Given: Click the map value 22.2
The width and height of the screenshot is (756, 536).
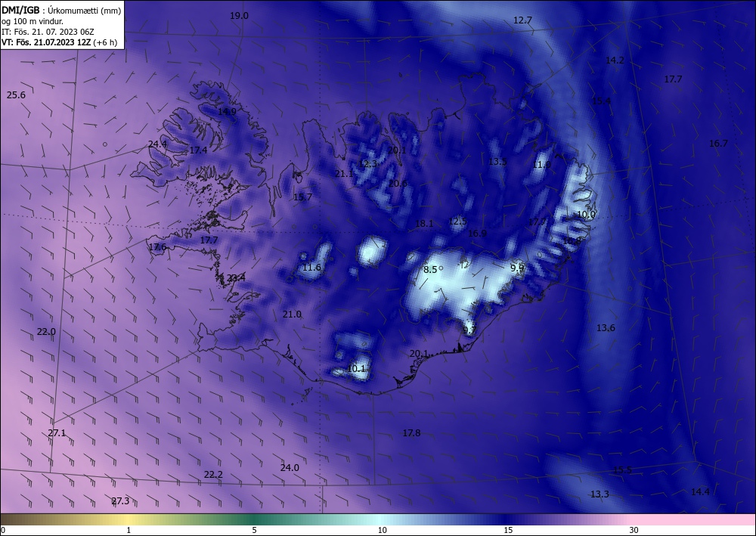Looking at the screenshot, I should click(213, 475).
